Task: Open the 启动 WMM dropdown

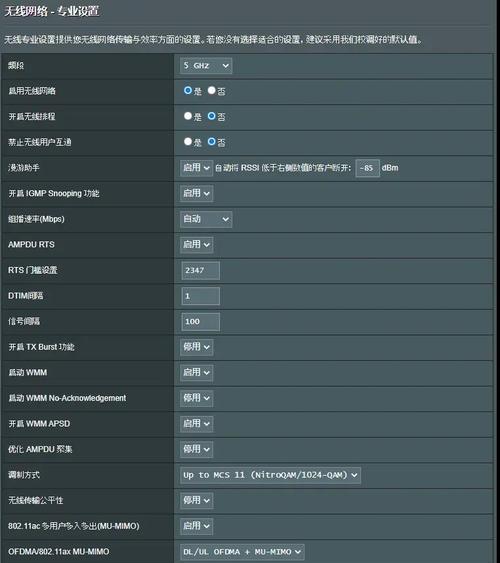Action: tap(196, 373)
